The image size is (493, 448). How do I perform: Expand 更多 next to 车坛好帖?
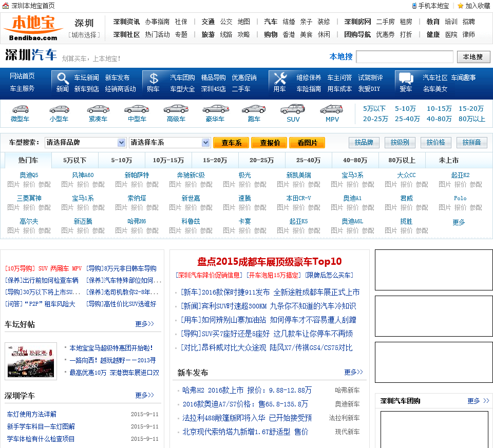click(x=145, y=324)
